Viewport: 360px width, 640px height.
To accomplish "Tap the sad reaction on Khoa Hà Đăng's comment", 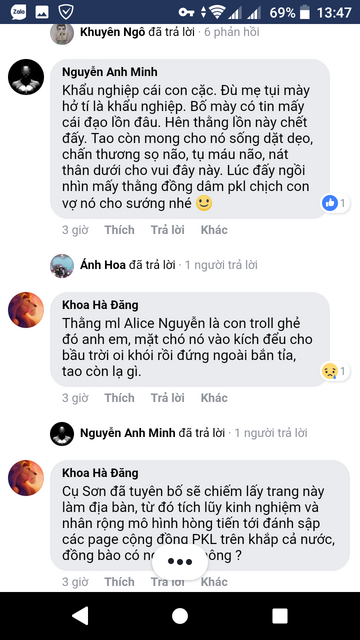I will (x=336, y=371).
